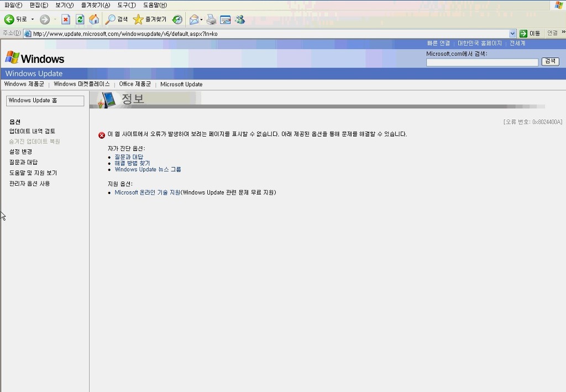
Task: Click the page icon left of the URL
Action: pyautogui.click(x=28, y=34)
